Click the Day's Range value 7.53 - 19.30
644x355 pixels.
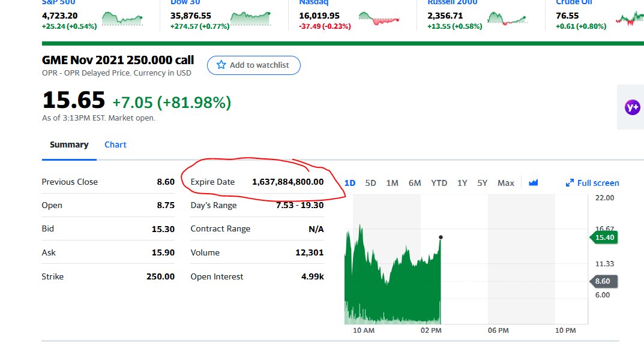pyautogui.click(x=300, y=205)
